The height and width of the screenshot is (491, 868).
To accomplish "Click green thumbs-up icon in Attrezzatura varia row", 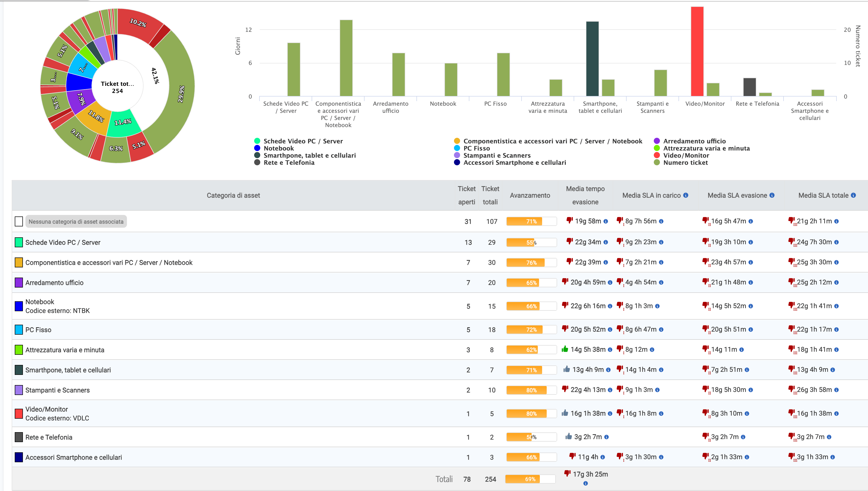I will click(565, 349).
